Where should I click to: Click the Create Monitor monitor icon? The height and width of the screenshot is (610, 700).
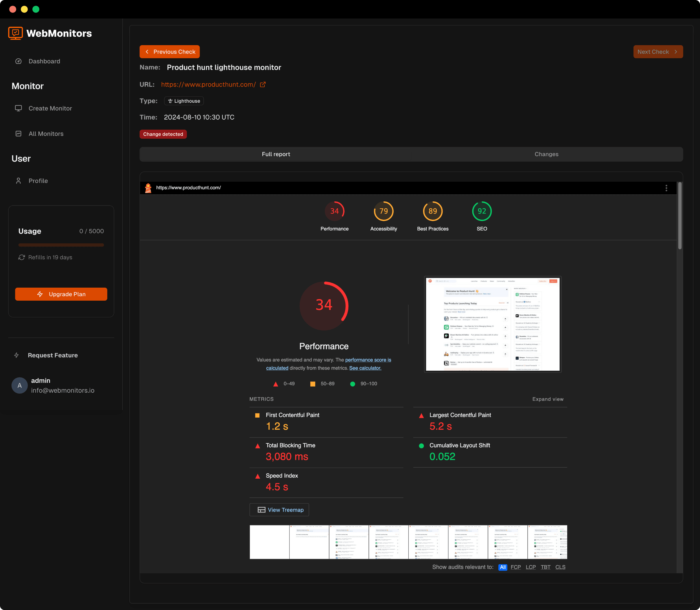coord(19,108)
